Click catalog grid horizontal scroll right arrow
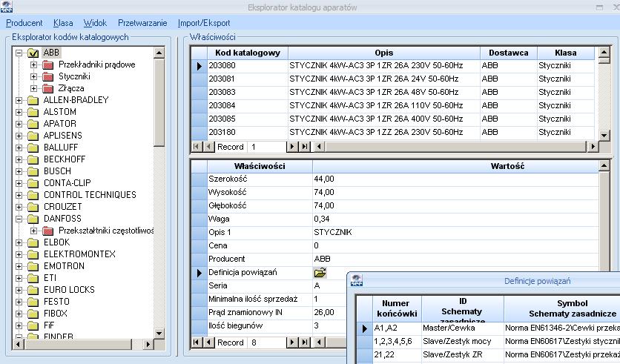 pyautogui.click(x=593, y=147)
